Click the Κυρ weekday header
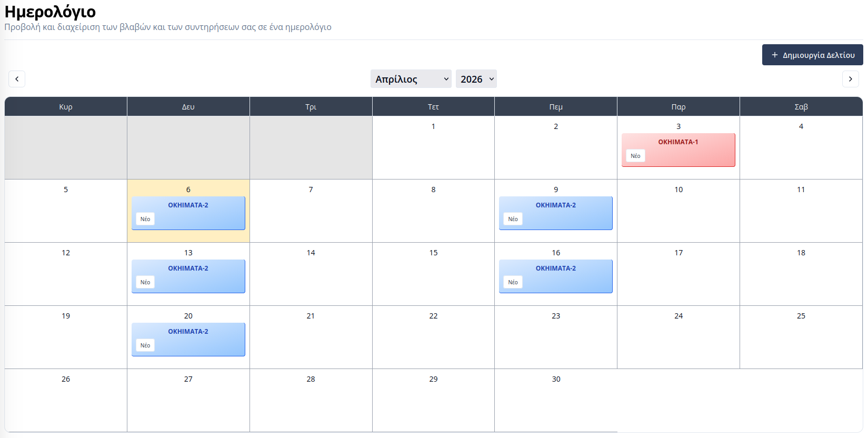Image resolution: width=868 pixels, height=438 pixels. coord(65,106)
